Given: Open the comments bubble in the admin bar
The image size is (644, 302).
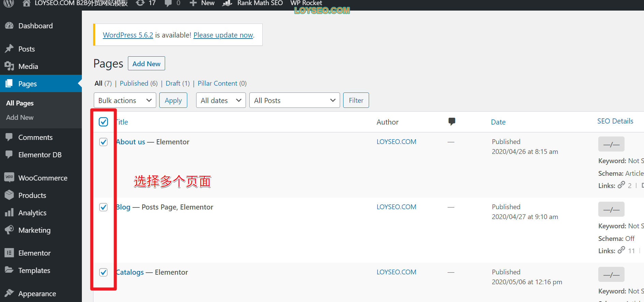Looking at the screenshot, I should [x=168, y=3].
